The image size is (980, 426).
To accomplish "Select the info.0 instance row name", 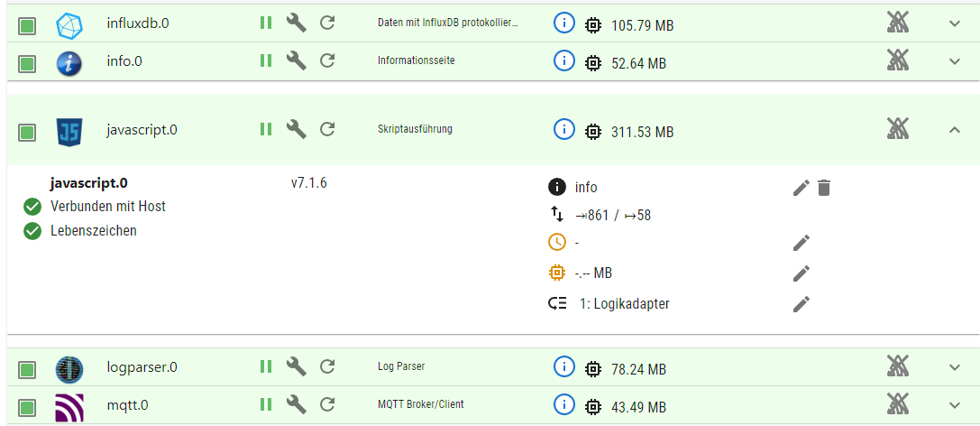I will 124,61.
